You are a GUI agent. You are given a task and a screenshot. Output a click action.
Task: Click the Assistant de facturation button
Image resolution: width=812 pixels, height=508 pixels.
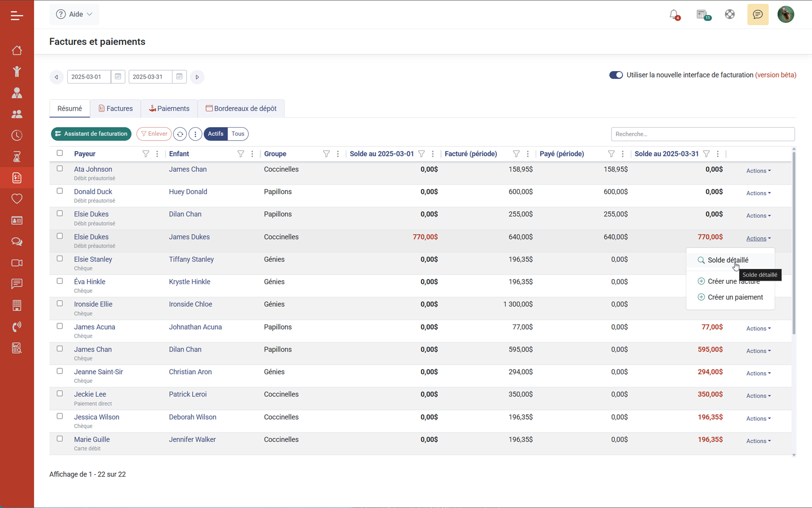[91, 134]
